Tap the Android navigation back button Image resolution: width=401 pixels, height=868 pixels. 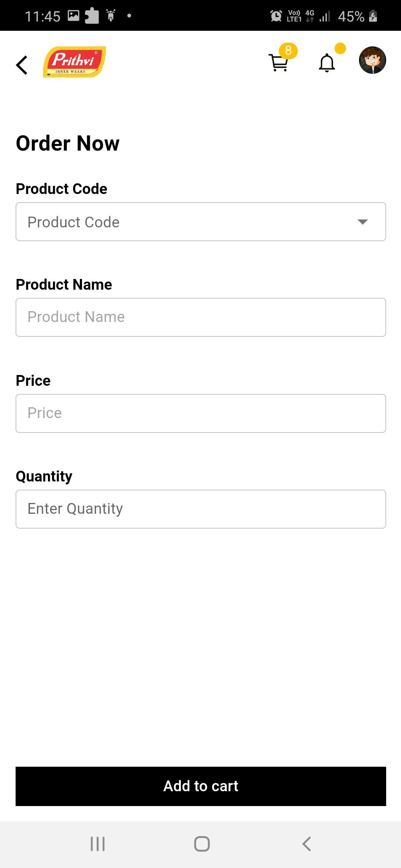coord(306,844)
